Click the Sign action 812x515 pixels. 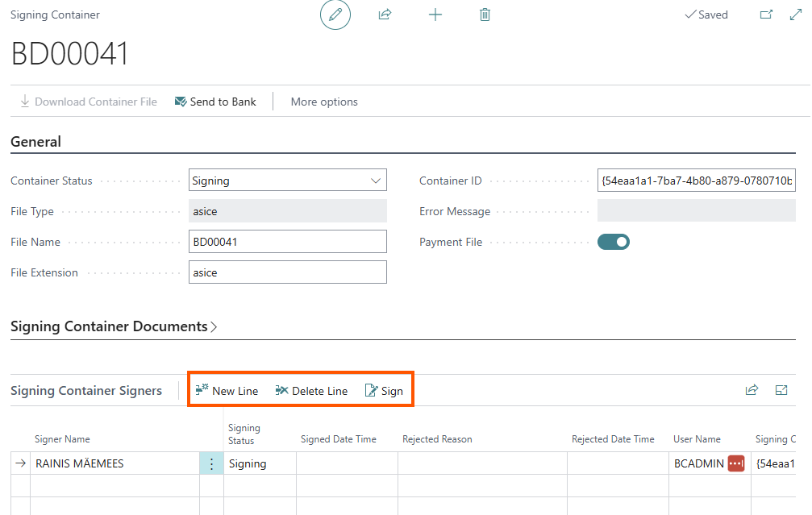(x=384, y=391)
